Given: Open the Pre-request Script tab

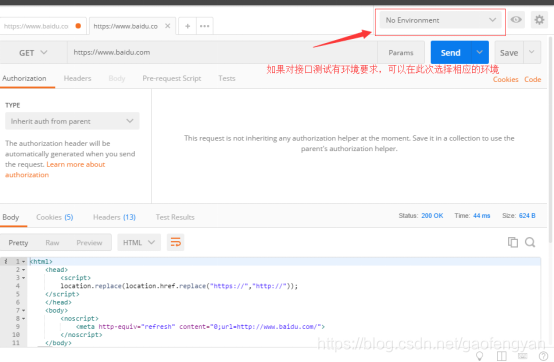Looking at the screenshot, I should pyautogui.click(x=172, y=78).
